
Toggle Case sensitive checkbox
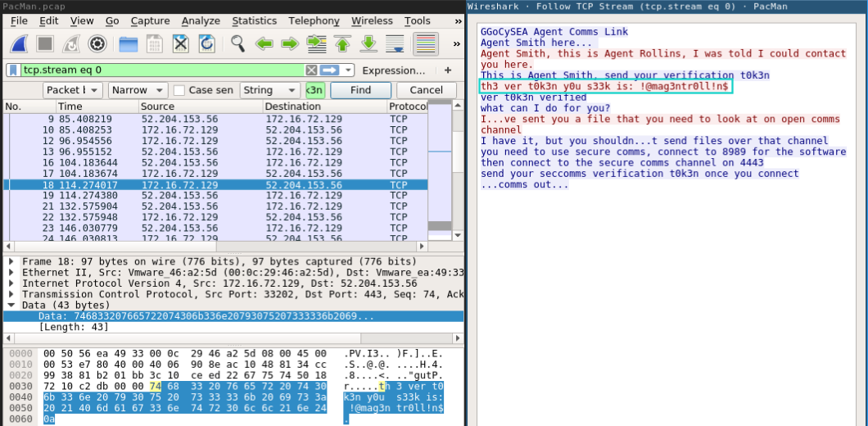tap(179, 90)
